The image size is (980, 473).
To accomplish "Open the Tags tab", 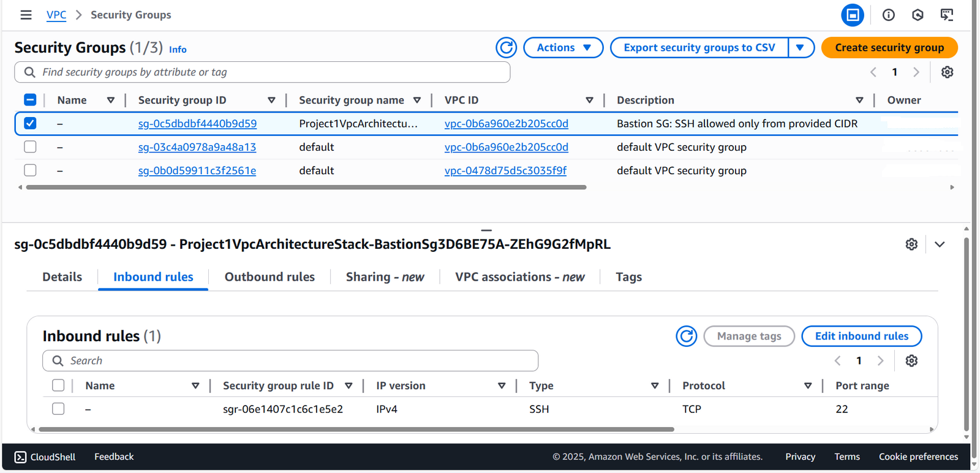I will (628, 277).
